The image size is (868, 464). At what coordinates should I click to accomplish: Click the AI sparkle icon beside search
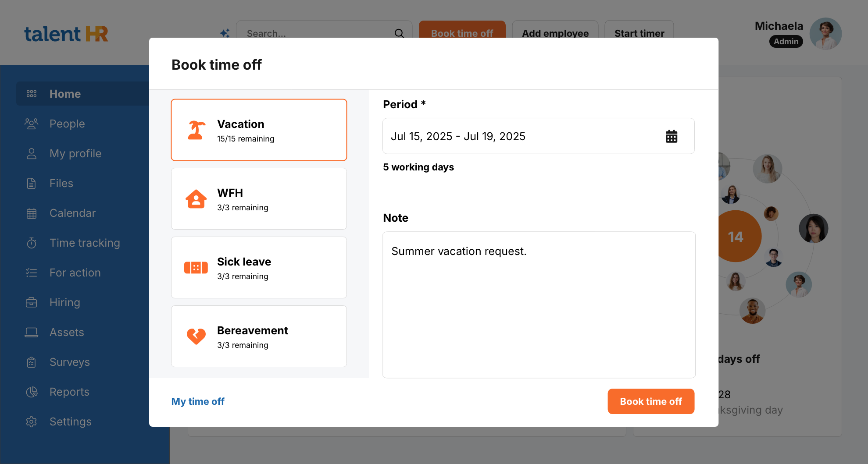pos(225,33)
